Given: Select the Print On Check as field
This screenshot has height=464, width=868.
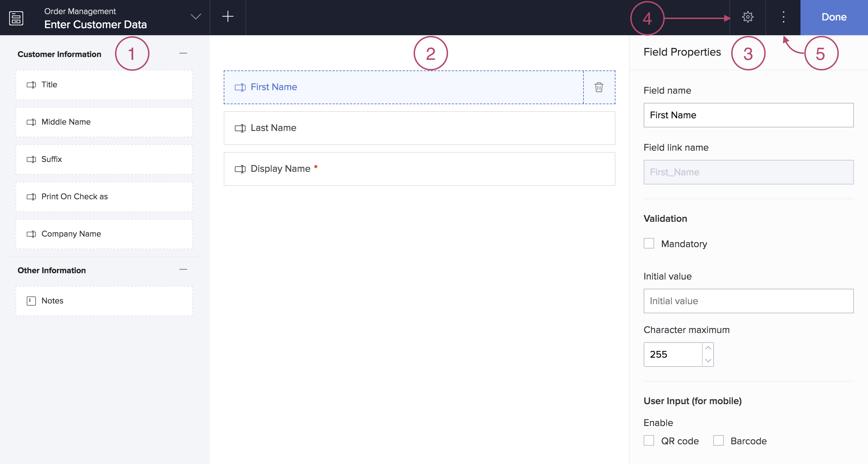Looking at the screenshot, I should point(104,197).
